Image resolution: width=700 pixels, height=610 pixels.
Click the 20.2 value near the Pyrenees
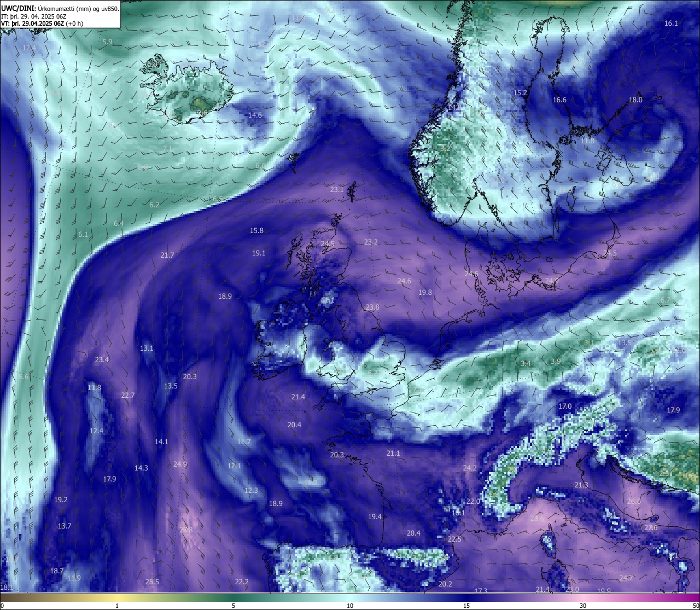pos(445,584)
